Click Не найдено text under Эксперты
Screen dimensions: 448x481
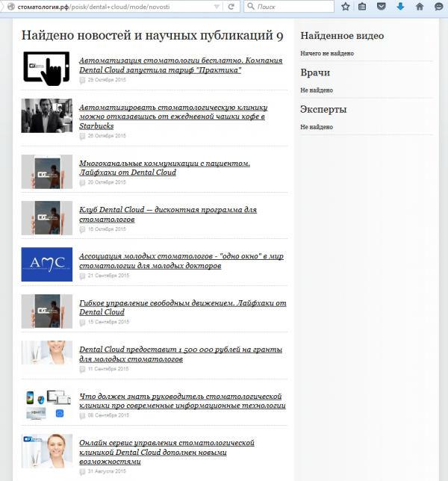click(317, 127)
